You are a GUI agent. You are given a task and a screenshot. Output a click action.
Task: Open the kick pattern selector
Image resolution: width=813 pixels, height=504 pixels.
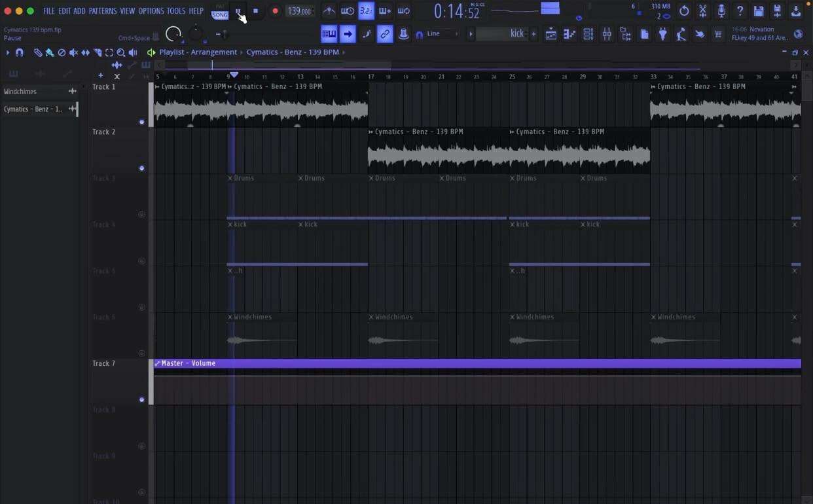tap(501, 34)
